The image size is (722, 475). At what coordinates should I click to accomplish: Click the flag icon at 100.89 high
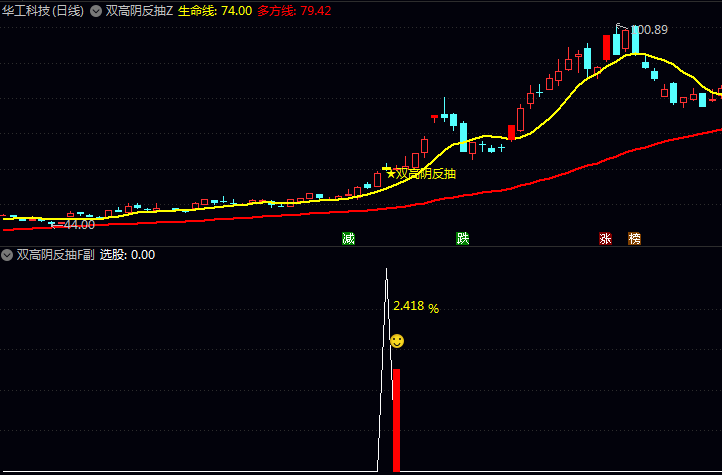tap(621, 27)
